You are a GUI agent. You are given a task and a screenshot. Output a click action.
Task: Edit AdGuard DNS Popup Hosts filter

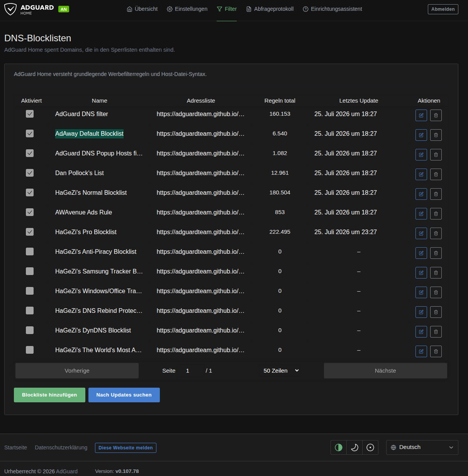pos(421,155)
